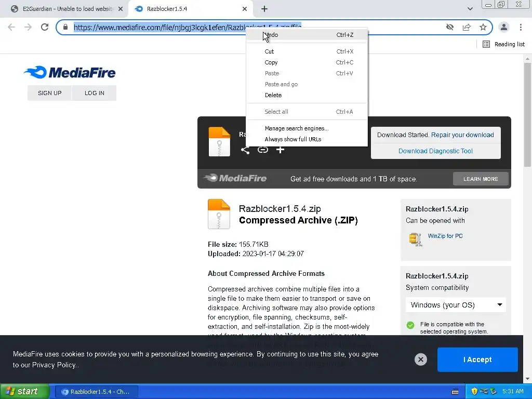The height and width of the screenshot is (399, 532).
Task: Click Repair your download link
Action: [462, 135]
